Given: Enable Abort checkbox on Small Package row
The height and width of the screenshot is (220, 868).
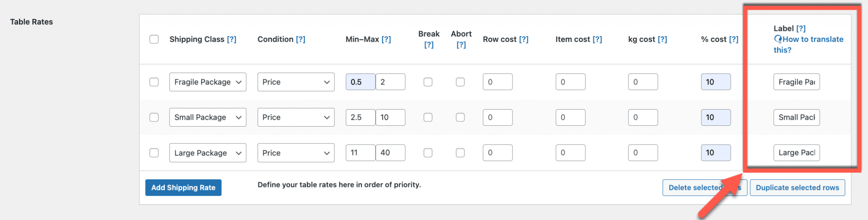Looking at the screenshot, I should click(460, 117).
